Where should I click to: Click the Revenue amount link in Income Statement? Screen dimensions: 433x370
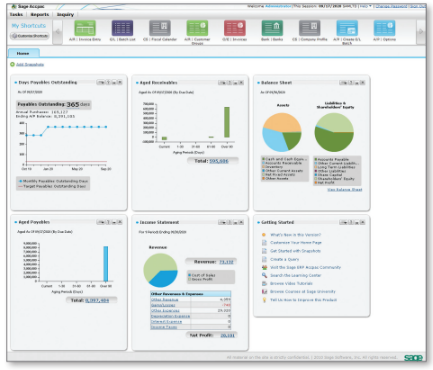point(226,262)
